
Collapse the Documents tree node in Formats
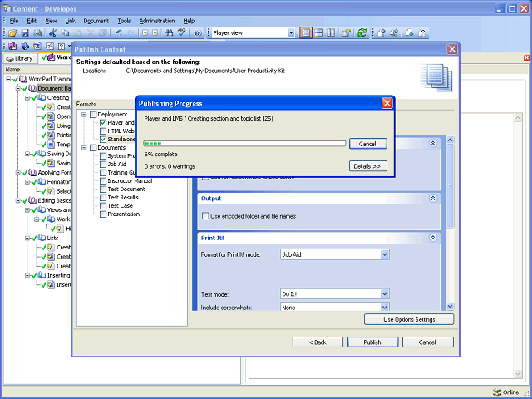point(84,148)
